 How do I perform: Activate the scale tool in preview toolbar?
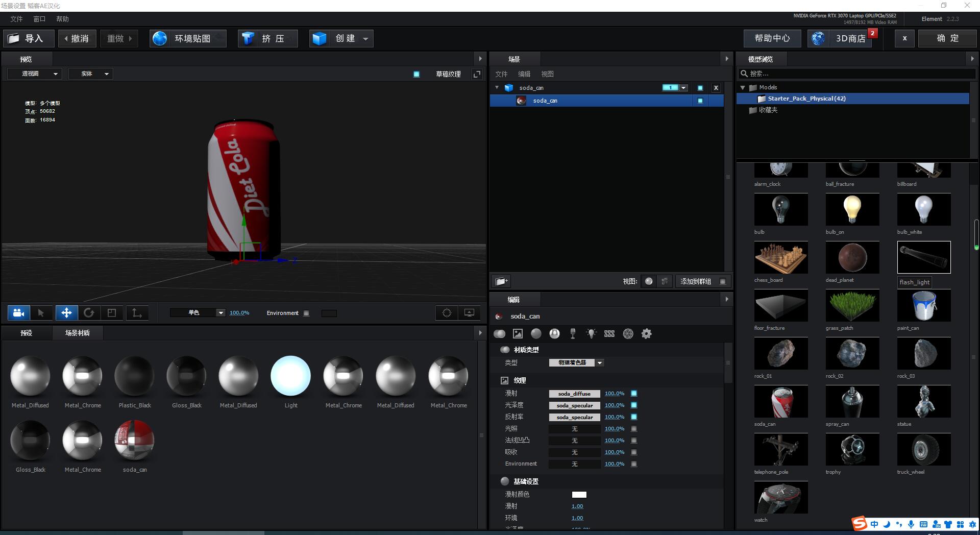click(112, 313)
